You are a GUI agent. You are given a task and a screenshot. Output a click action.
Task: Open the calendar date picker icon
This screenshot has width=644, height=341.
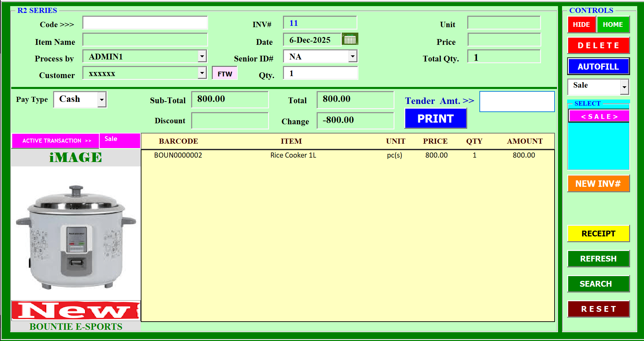(x=350, y=39)
